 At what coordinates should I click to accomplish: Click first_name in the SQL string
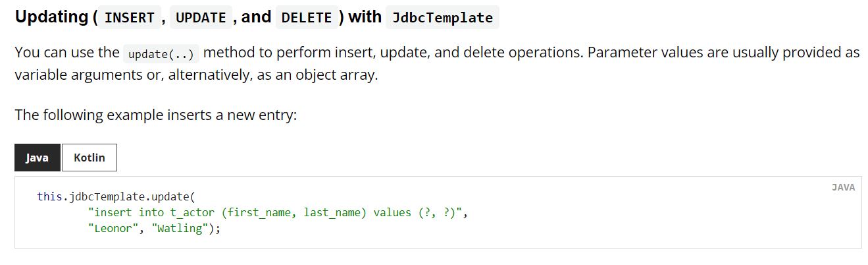[261, 213]
